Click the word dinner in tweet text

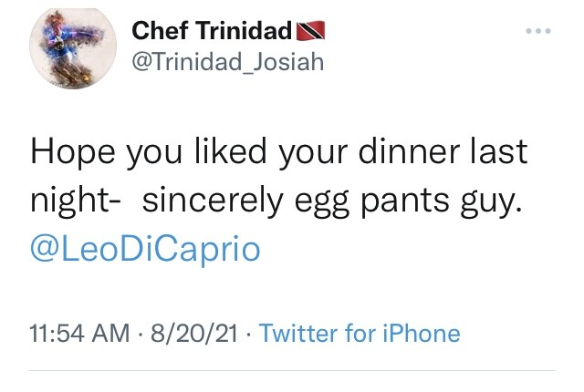[x=409, y=151]
